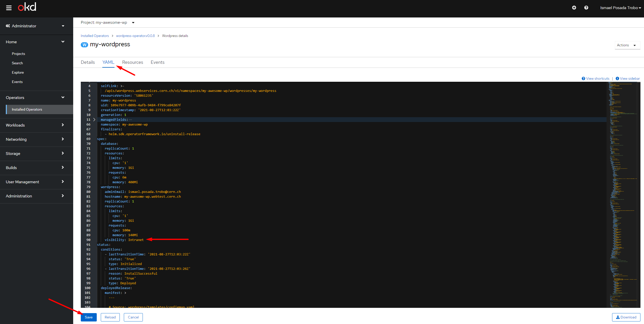Switch to the Resources tab
This screenshot has height=324, width=644.
pos(133,62)
